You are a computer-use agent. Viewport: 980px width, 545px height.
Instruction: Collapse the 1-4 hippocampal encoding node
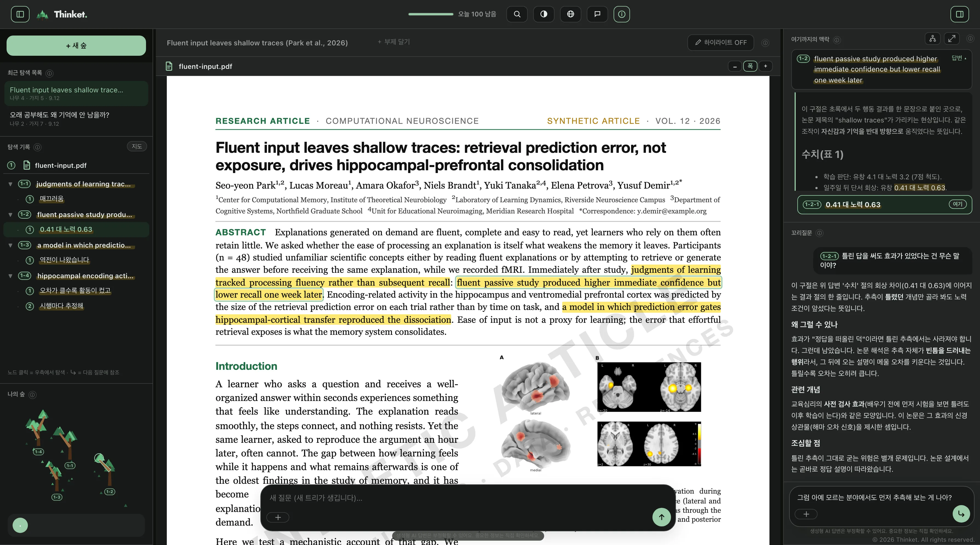(x=10, y=276)
